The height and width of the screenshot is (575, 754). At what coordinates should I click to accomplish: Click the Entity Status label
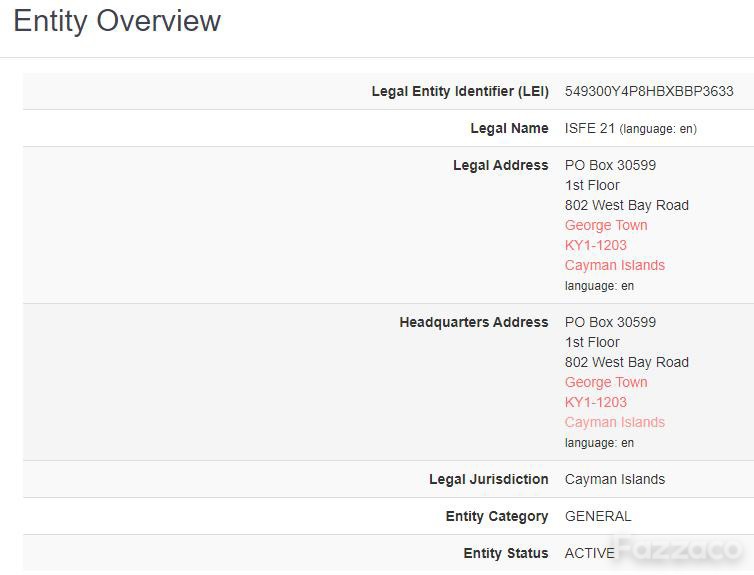(x=506, y=553)
